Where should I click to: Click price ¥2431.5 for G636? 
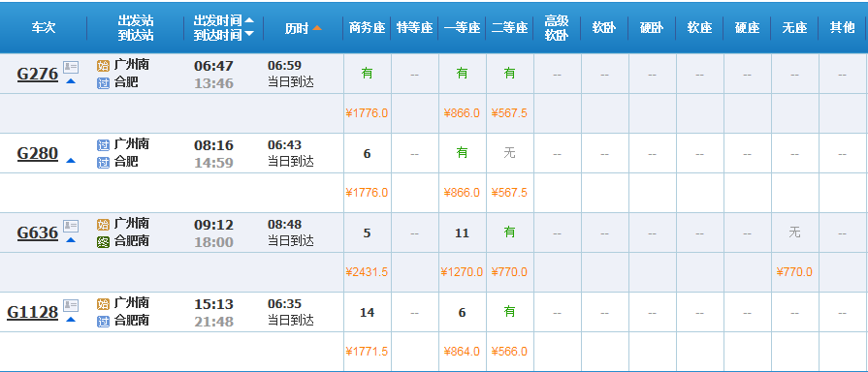[367, 272]
